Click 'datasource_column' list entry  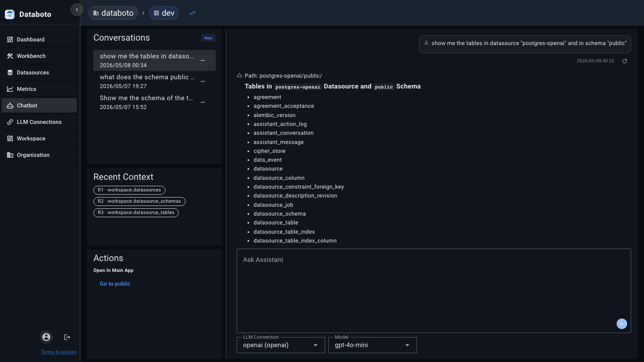click(x=279, y=178)
